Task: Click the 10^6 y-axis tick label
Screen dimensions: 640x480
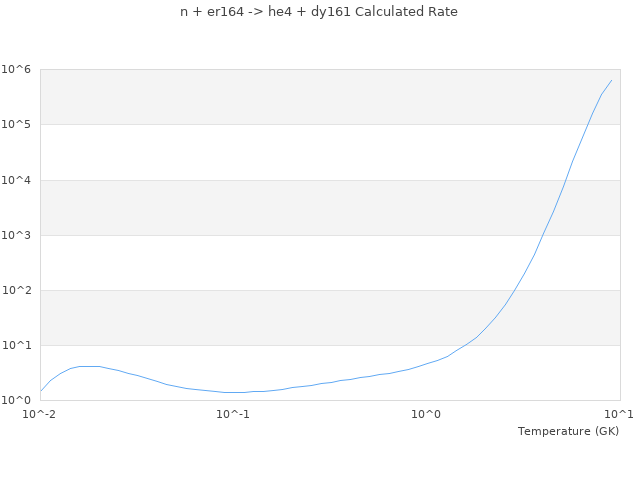Action: pyautogui.click(x=17, y=69)
